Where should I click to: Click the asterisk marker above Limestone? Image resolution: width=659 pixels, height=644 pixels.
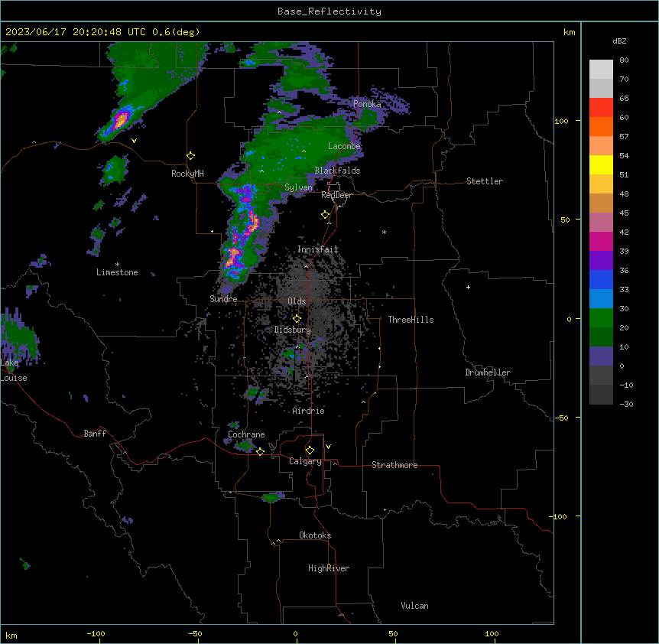[x=117, y=265]
